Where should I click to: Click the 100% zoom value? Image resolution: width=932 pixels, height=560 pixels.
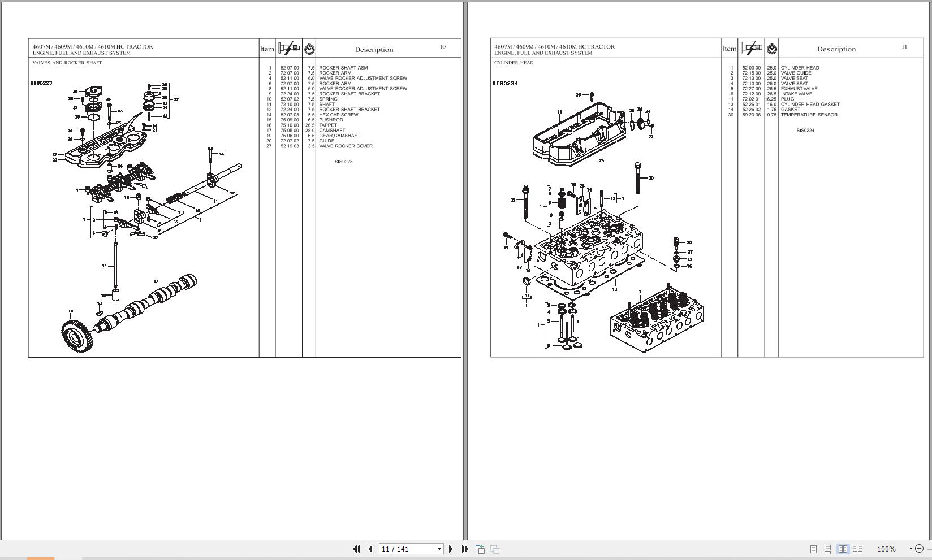tap(886, 549)
